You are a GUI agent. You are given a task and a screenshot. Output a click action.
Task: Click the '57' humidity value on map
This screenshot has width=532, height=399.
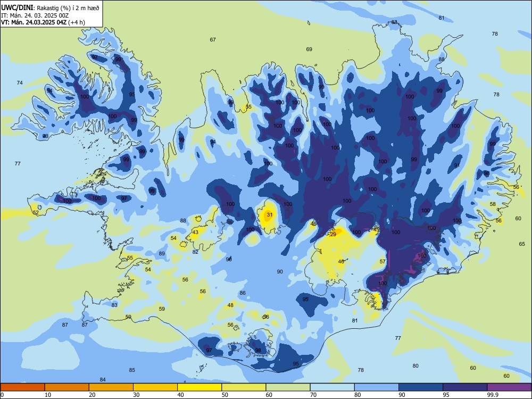coord(383,261)
